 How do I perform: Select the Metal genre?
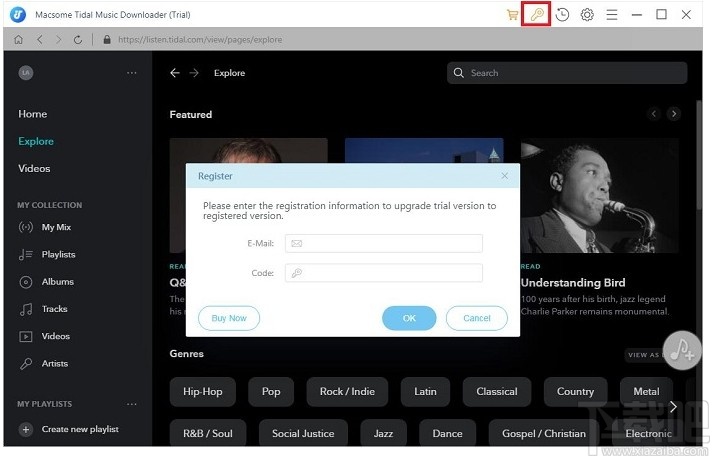[646, 392]
